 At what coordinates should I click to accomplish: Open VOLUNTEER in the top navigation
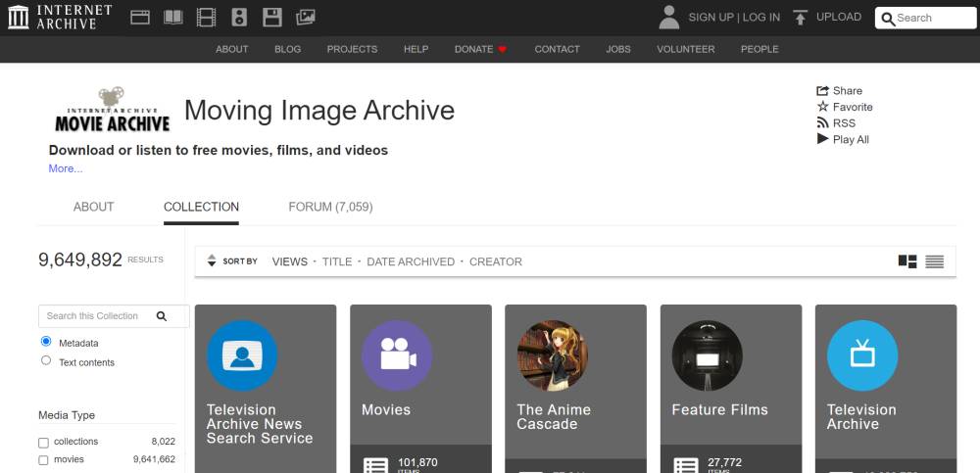pos(686,49)
